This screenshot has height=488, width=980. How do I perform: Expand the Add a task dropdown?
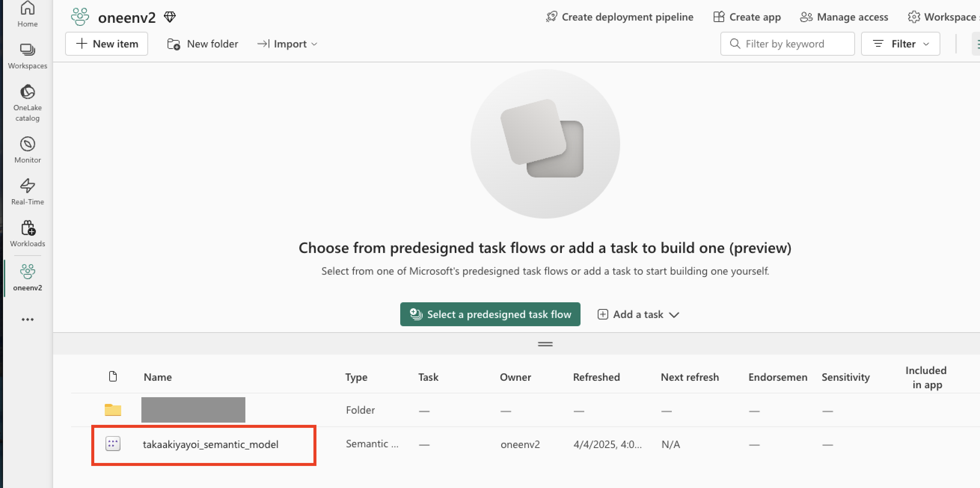pos(638,314)
